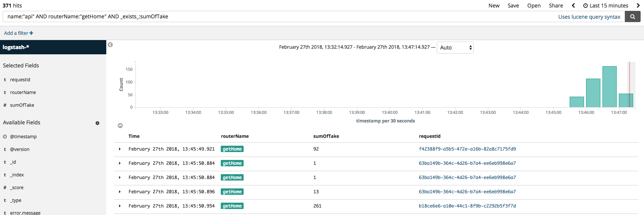Click the plus icon to add a filter
Screen dimensions: 644x215
[x=31, y=33]
